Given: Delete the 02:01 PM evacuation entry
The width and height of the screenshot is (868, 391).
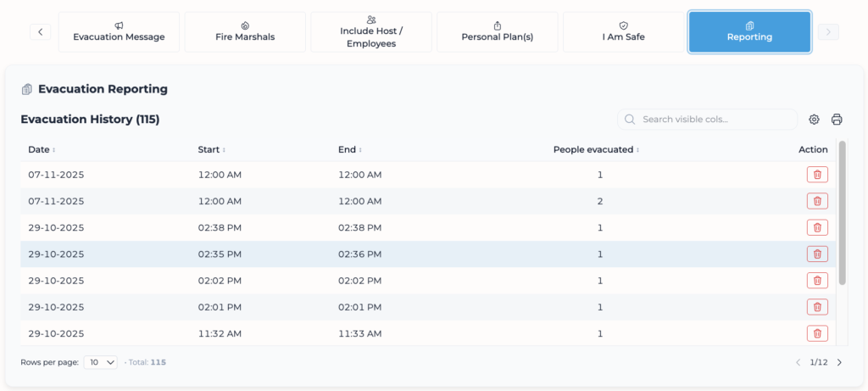Looking at the screenshot, I should (x=817, y=307).
